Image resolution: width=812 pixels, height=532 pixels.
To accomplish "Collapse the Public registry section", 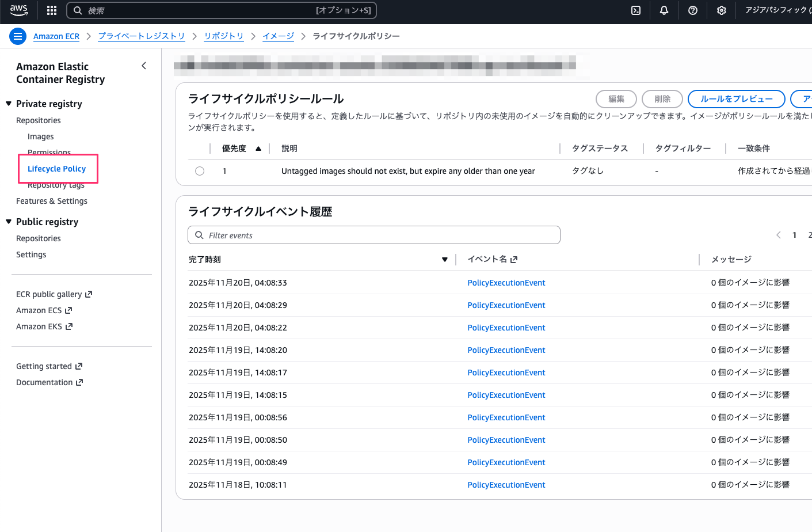I will pyautogui.click(x=8, y=222).
